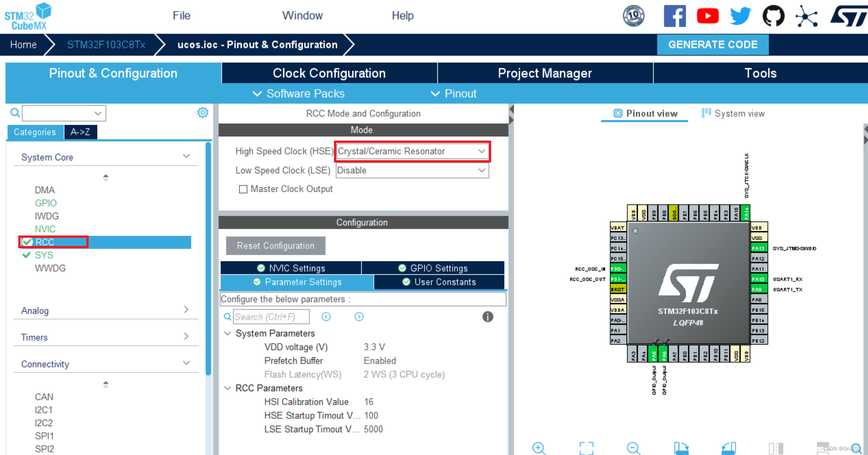Screen dimensions: 868x455
Task: Collapse the System Parameters group
Action: [228, 333]
